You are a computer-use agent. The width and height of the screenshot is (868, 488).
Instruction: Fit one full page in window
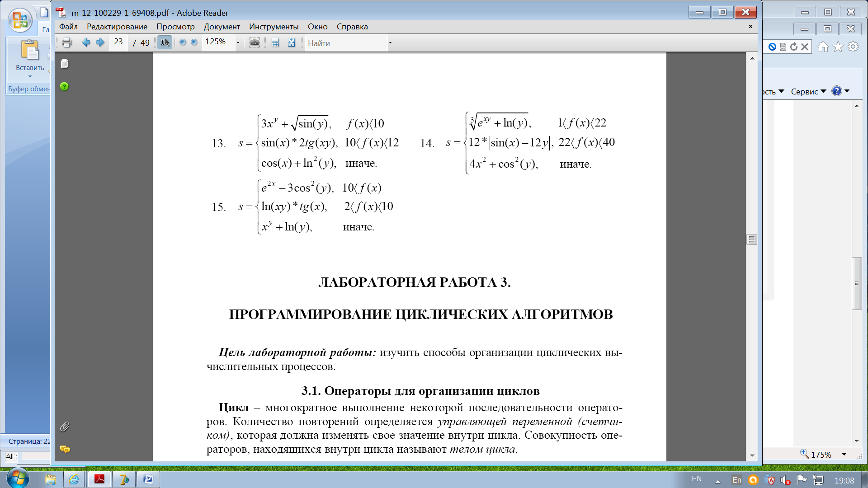pyautogui.click(x=292, y=42)
